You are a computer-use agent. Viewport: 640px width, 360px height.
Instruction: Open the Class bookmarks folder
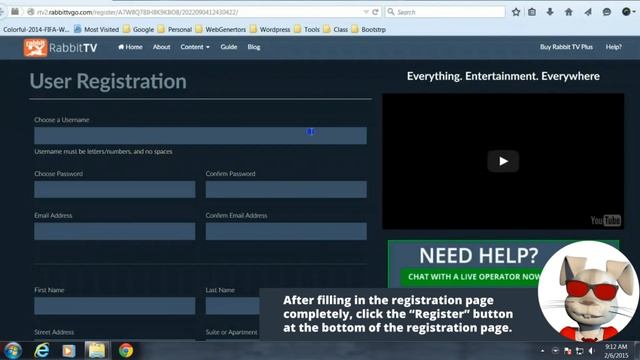tap(336, 29)
